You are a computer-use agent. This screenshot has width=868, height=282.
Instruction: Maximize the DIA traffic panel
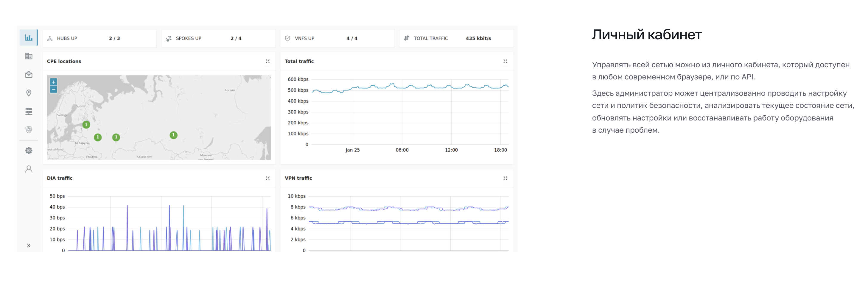pos(267,178)
